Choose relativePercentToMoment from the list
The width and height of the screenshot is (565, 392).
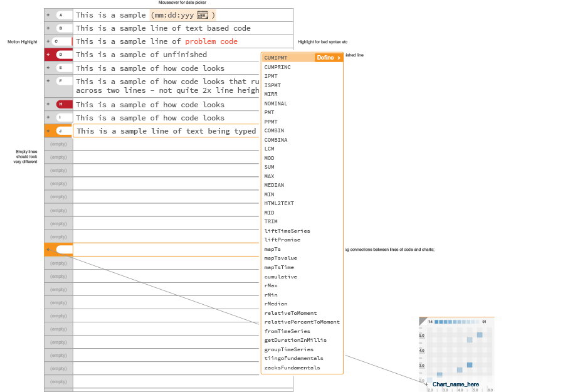(302, 322)
